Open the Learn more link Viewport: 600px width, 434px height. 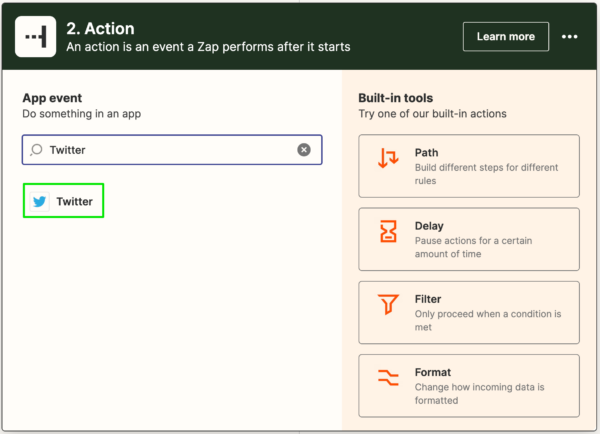click(505, 37)
